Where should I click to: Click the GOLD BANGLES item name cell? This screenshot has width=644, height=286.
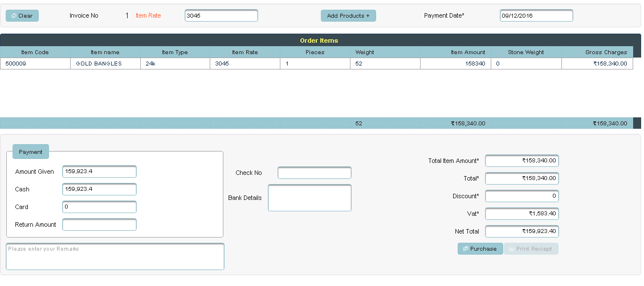click(99, 64)
